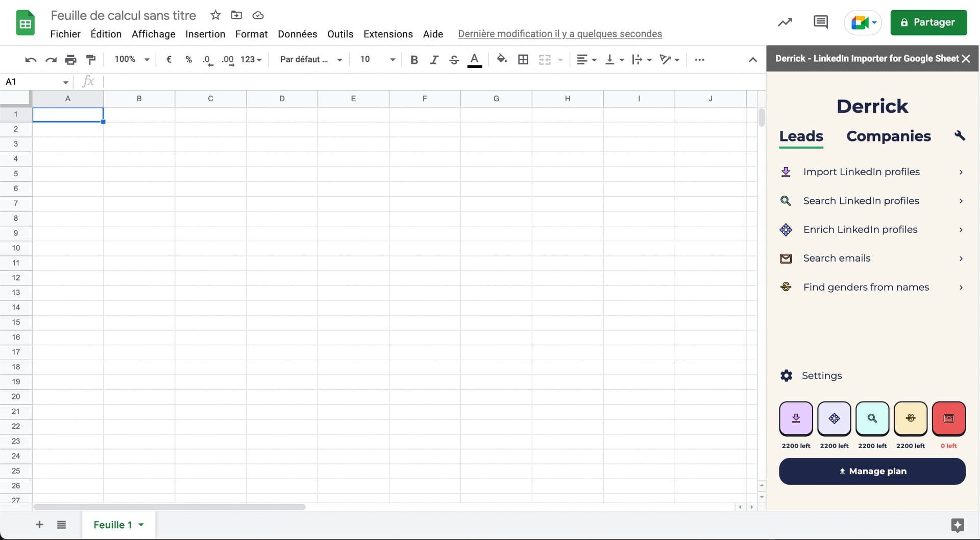The height and width of the screenshot is (540, 980).
Task: Open the font family dropdown
Action: (x=311, y=59)
